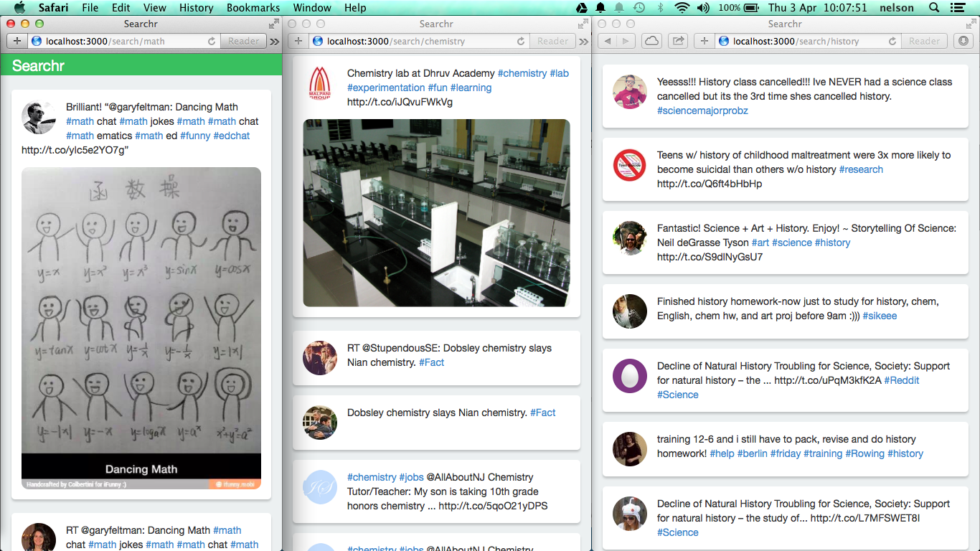Click #art hashtag in Neil deGrasse Tyson tweet
This screenshot has width=980, height=551.
(760, 242)
